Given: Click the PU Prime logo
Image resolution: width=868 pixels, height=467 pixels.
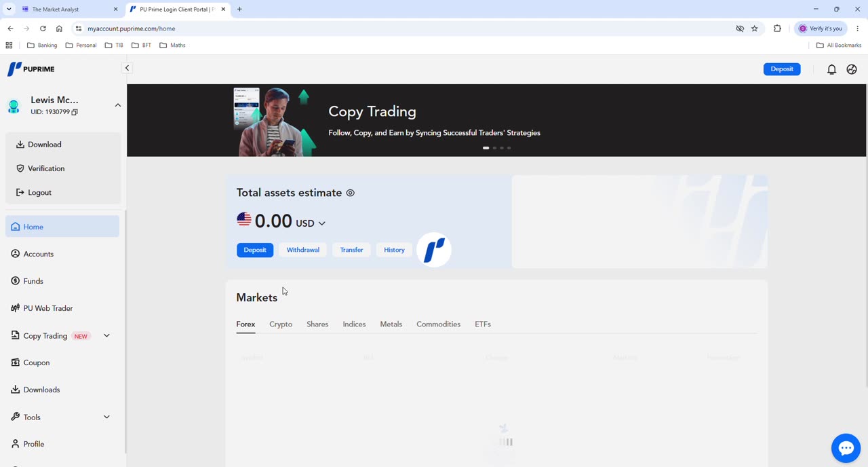Looking at the screenshot, I should tap(31, 69).
